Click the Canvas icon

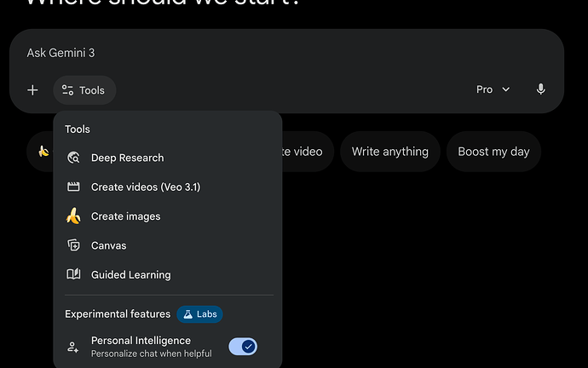pos(73,245)
